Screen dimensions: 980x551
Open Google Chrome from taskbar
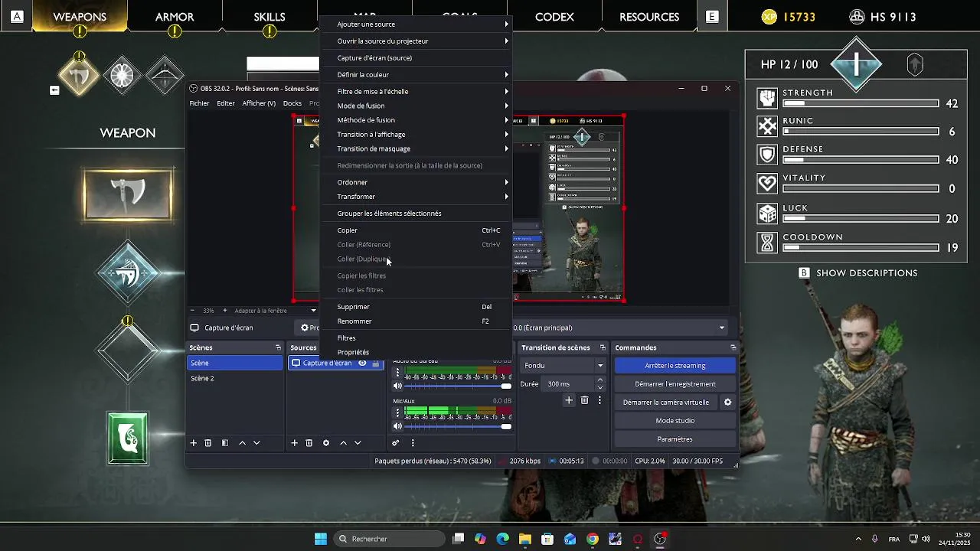pos(593,539)
